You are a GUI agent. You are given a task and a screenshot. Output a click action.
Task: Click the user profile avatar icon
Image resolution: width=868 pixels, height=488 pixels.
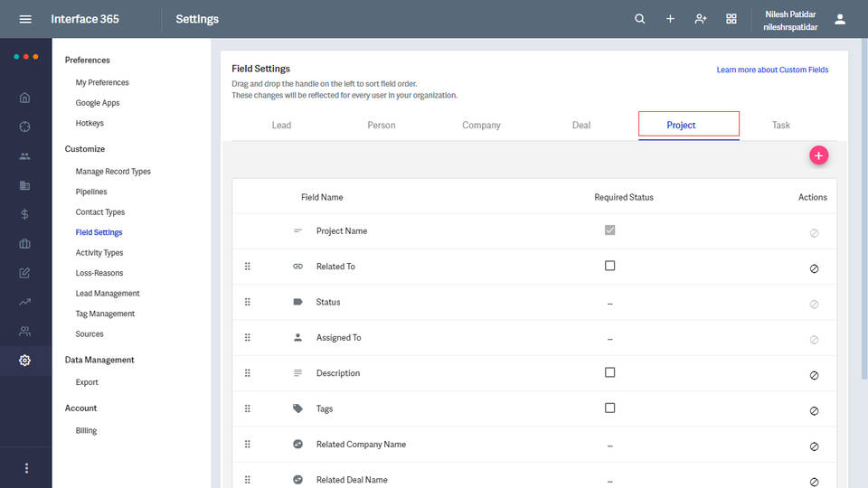840,19
